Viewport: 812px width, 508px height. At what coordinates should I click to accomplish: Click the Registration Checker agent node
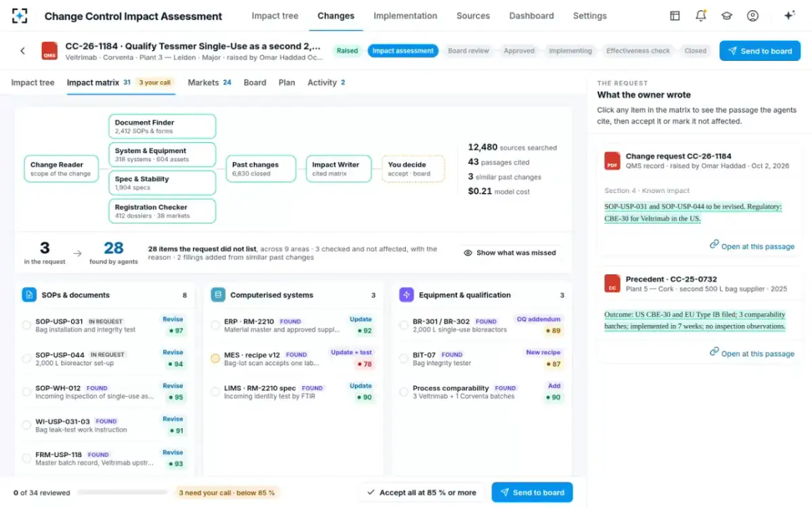click(x=162, y=211)
